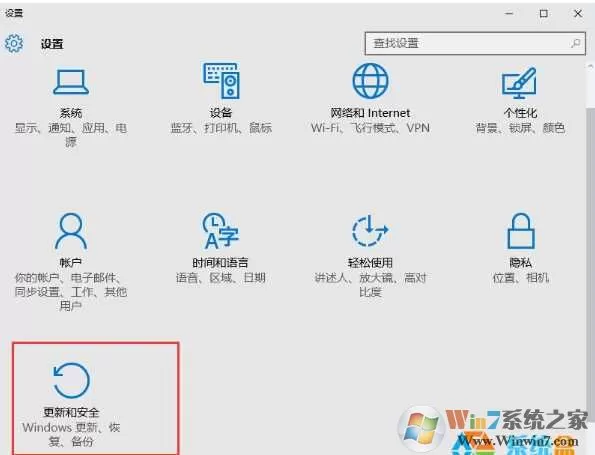This screenshot has width=595, height=455.
Task: Click the Wi-Fi、飞行模式、VPN description text
Action: [x=370, y=128]
